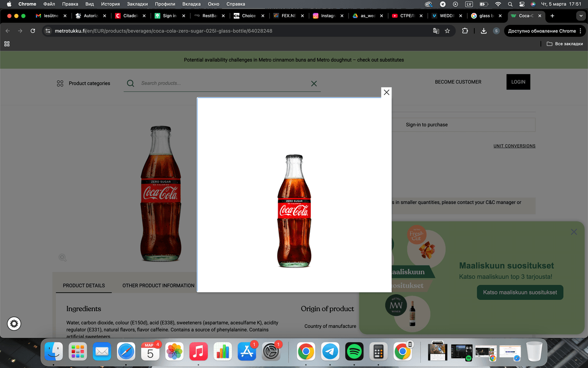Click the LOGIN button
This screenshot has width=588, height=368.
(518, 82)
